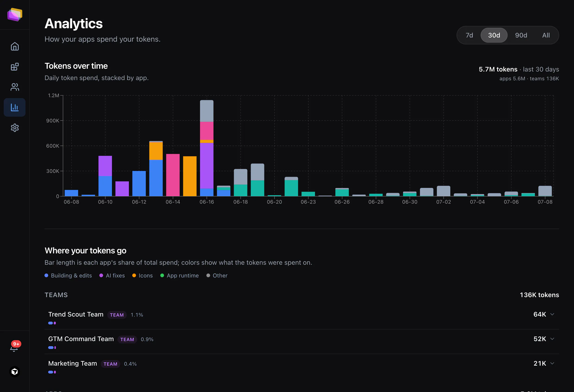This screenshot has height=392, width=574.
Task: Switch range to 90d
Action: point(521,35)
